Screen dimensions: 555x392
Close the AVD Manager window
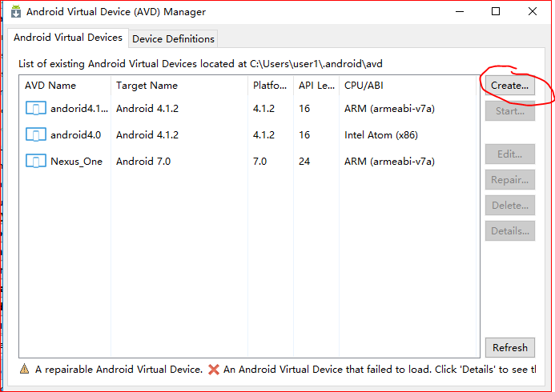click(x=533, y=12)
